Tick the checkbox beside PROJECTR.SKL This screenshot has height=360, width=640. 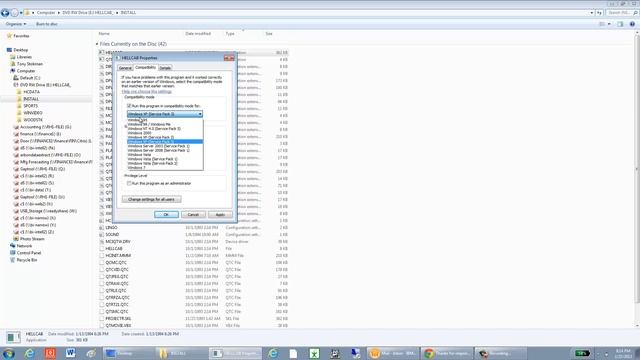click(x=102, y=319)
